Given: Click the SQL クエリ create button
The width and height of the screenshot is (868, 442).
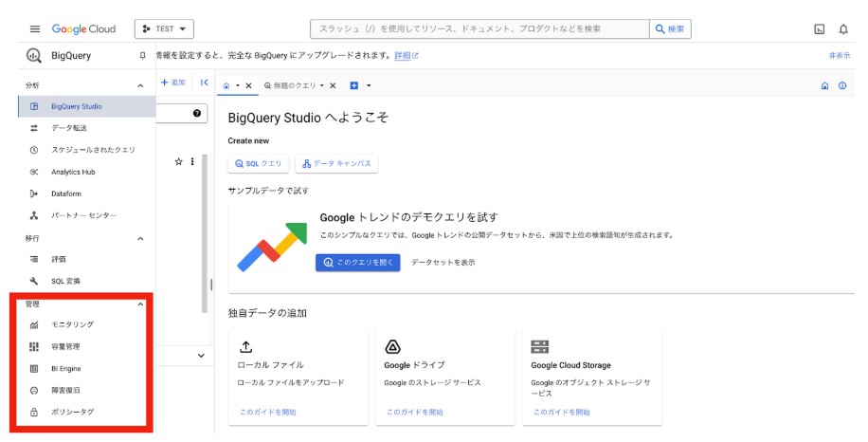Looking at the screenshot, I should point(258,164).
